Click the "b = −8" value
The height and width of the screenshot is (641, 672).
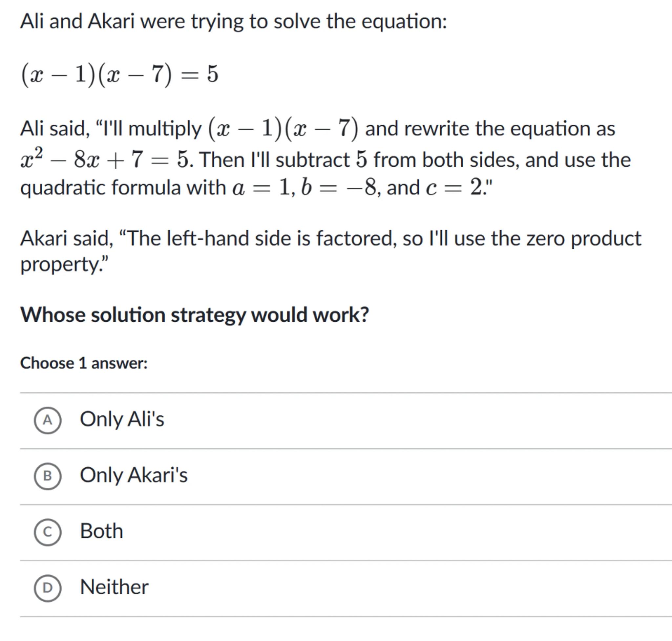(338, 188)
